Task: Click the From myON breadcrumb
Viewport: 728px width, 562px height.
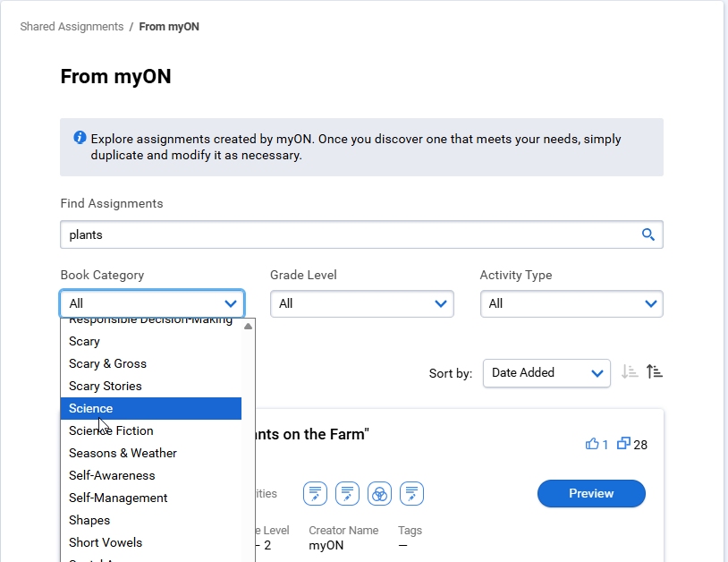Action: pos(169,27)
